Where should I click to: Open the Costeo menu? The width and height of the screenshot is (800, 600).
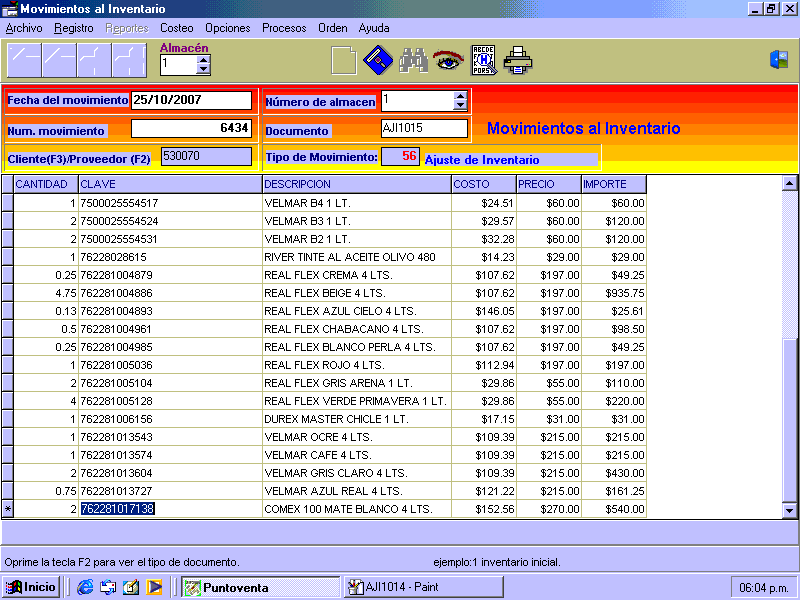[x=177, y=28]
